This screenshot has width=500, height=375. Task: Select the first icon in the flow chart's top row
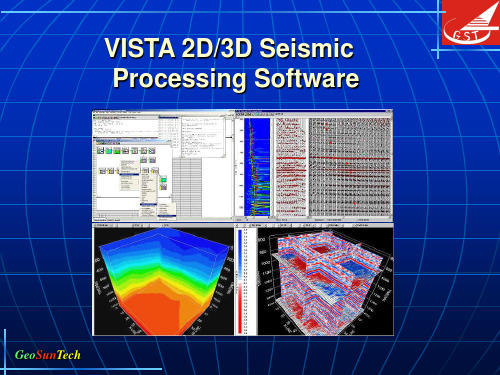pyautogui.click(x=100, y=150)
